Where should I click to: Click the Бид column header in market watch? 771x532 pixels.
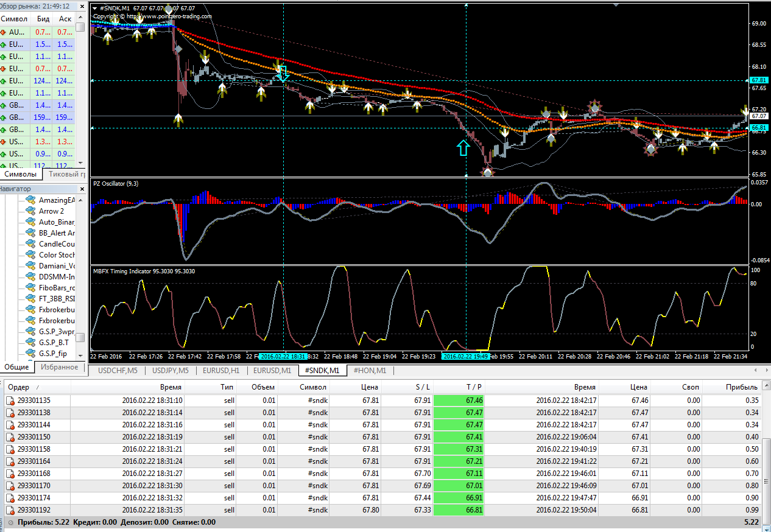click(43, 19)
